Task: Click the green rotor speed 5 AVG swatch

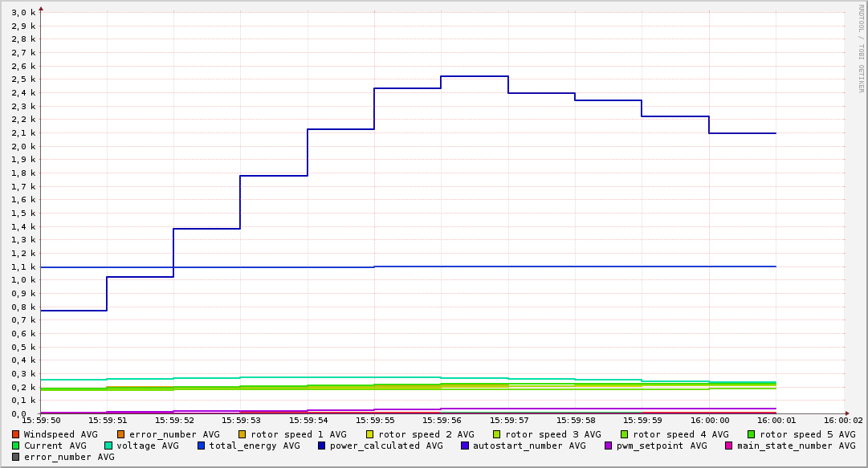Action: (752, 435)
